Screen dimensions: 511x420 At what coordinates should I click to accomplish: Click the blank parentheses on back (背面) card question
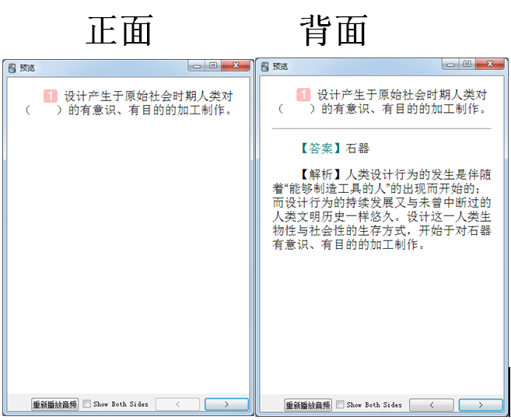pos(297,109)
